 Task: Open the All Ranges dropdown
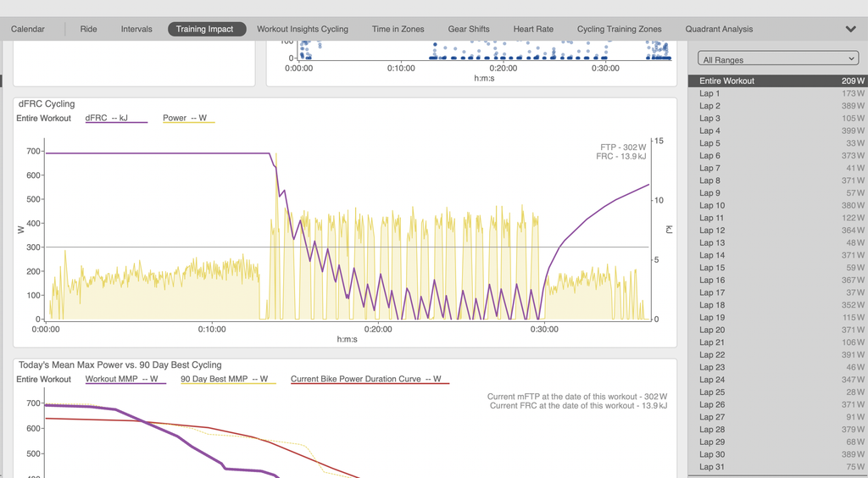(778, 59)
